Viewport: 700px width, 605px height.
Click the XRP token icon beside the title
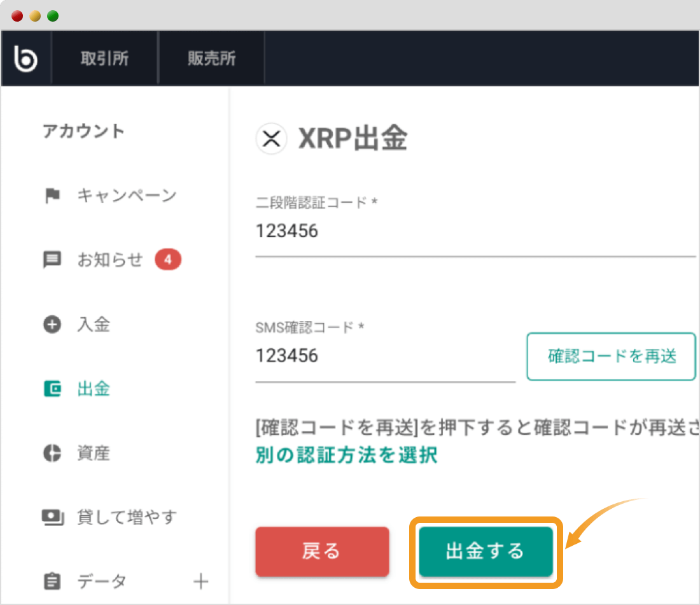(x=271, y=139)
